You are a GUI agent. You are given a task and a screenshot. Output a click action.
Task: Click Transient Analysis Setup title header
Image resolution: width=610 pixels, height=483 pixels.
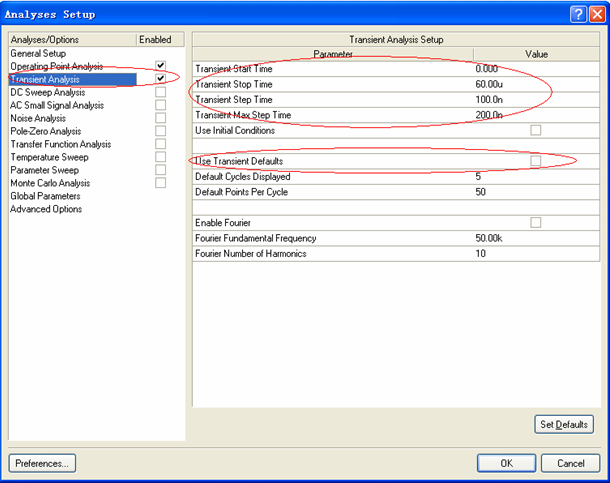(396, 40)
